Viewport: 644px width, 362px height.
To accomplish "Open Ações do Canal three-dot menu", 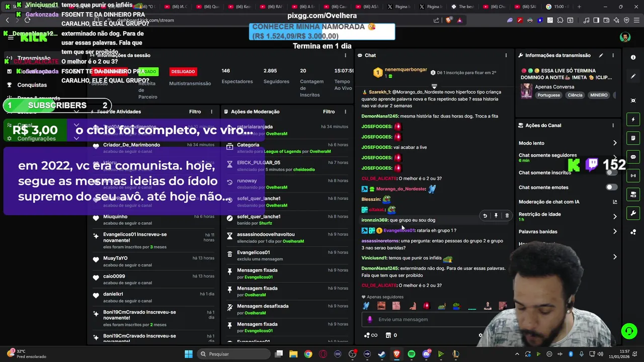I will 613,125.
